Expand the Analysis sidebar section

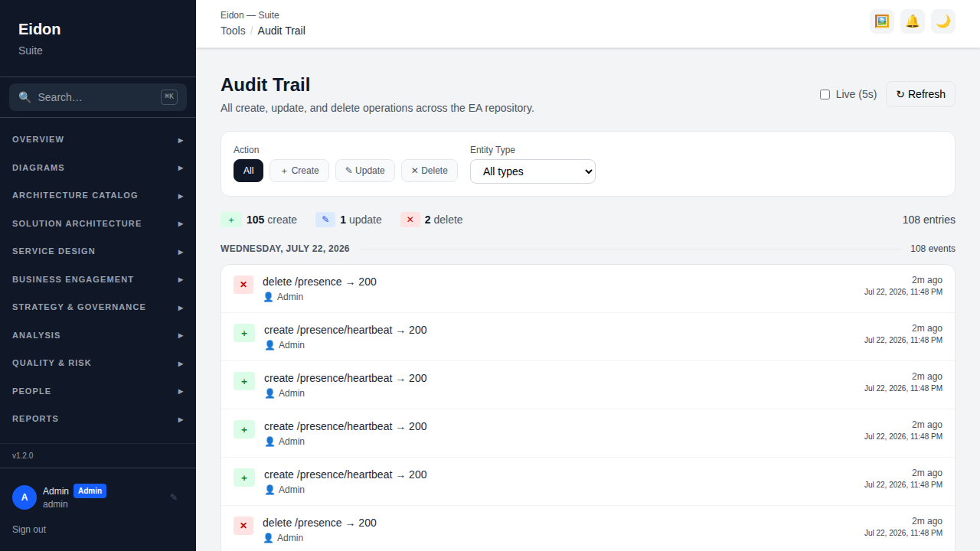(x=98, y=335)
